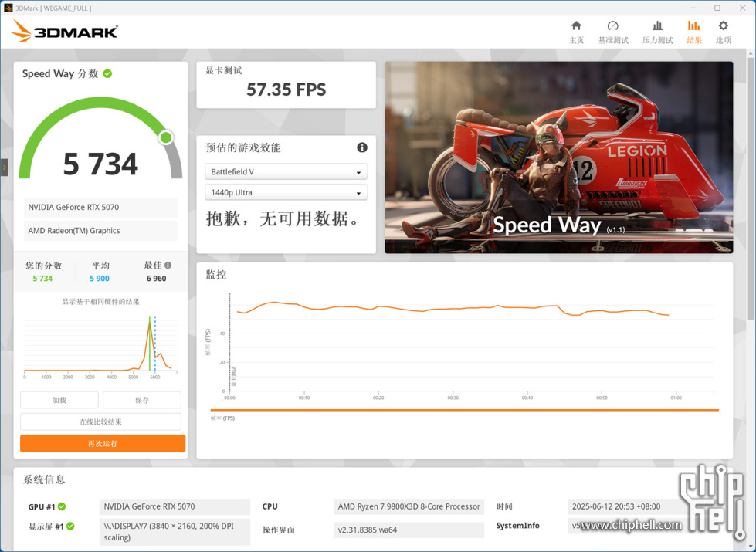Screen dimensions: 756x552
Task: Open the Battlefield V game dropdown
Action: (286, 171)
